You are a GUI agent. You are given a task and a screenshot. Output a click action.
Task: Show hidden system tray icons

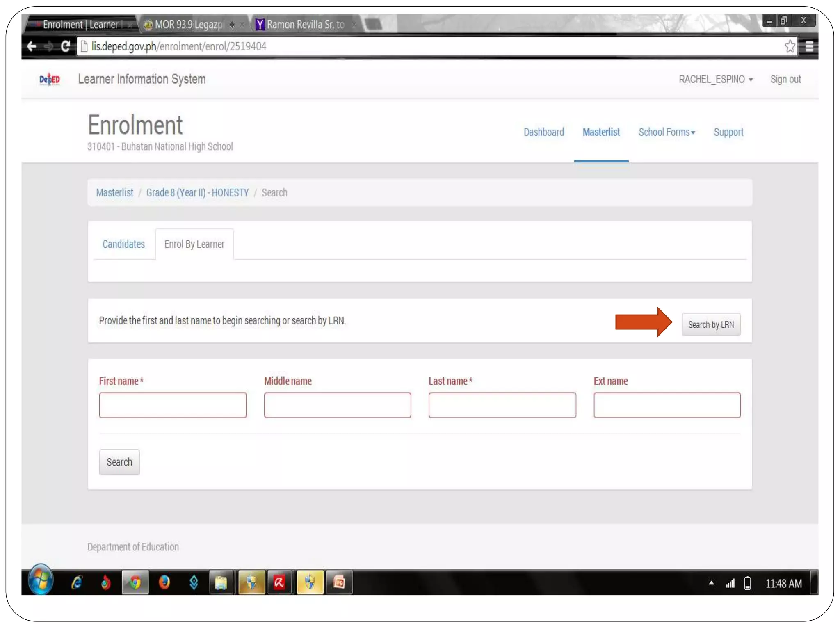tap(711, 583)
